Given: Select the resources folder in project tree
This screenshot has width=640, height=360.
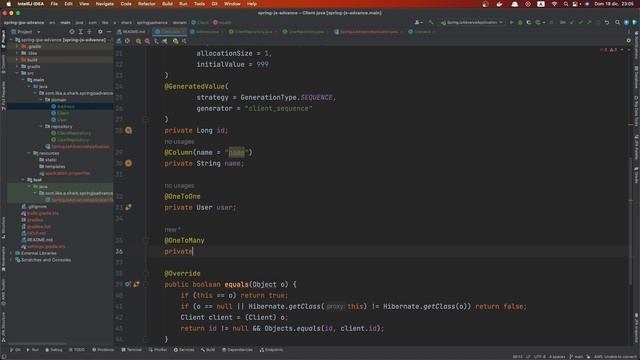Looking at the screenshot, I should [49, 153].
